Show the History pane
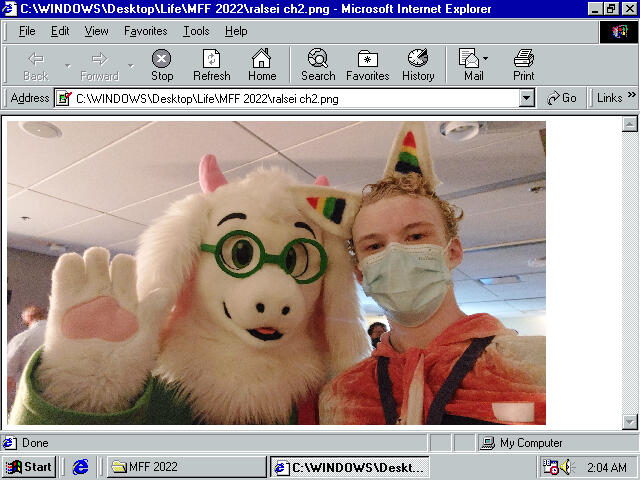 tap(418, 65)
